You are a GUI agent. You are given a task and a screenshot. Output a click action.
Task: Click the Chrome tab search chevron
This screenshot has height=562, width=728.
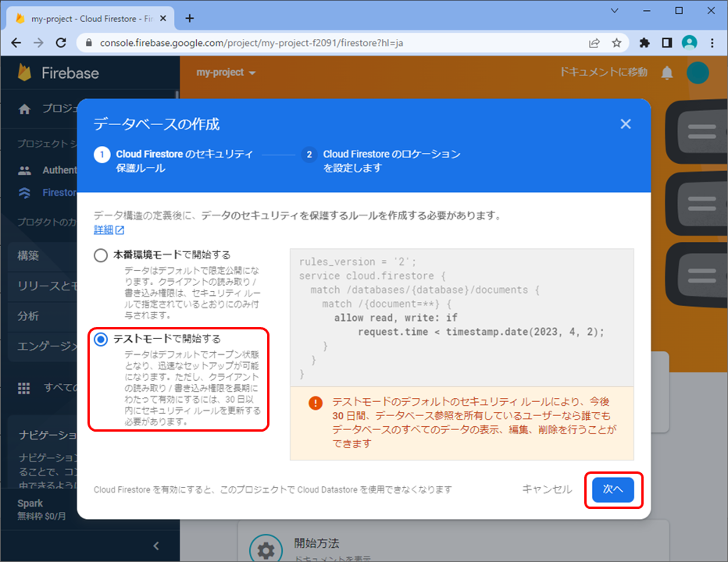click(614, 11)
